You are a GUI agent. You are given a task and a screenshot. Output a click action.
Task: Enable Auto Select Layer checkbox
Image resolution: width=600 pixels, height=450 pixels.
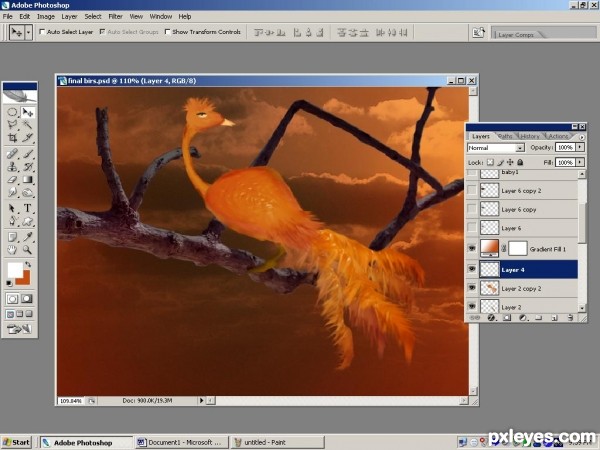pos(42,32)
